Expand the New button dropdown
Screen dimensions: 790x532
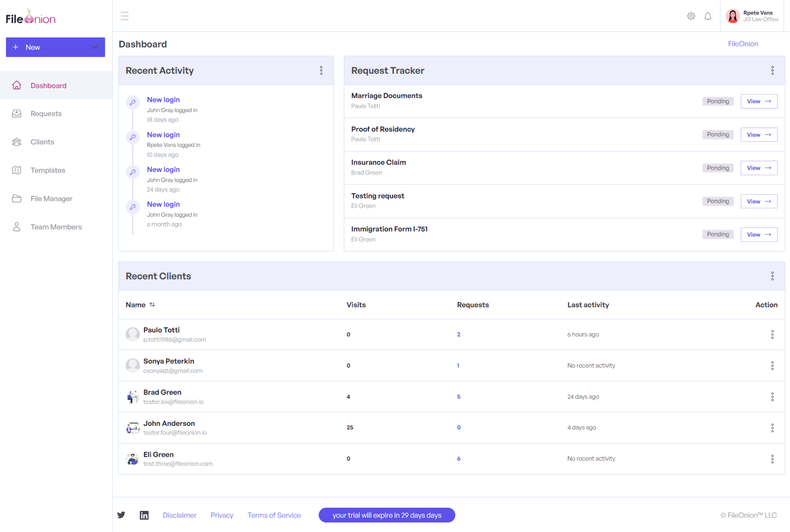click(95, 47)
